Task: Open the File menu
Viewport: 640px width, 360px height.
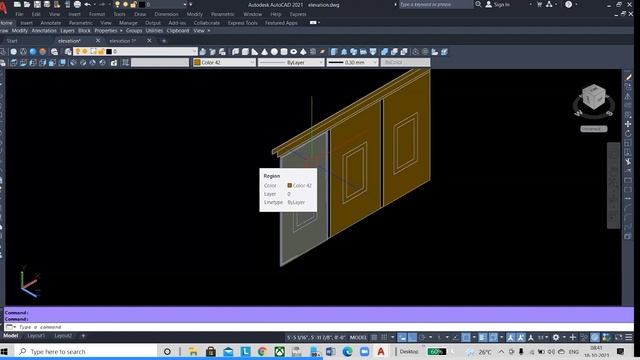Action: pyautogui.click(x=19, y=14)
